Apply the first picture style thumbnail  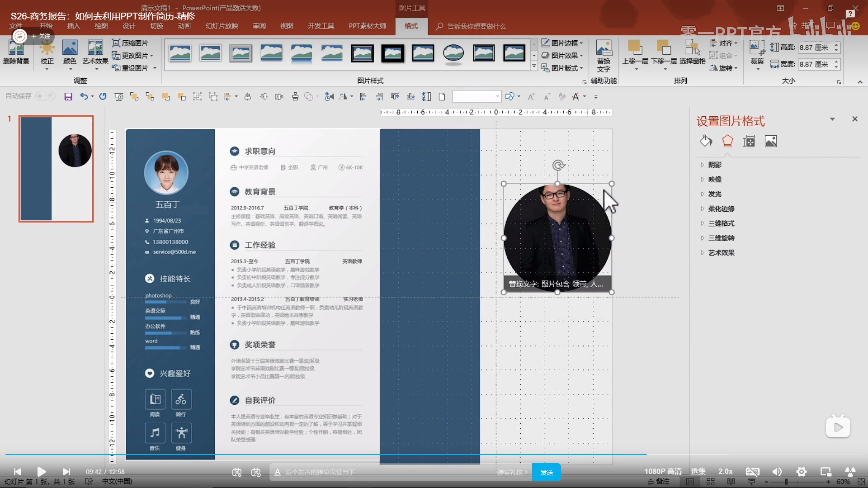click(x=180, y=53)
